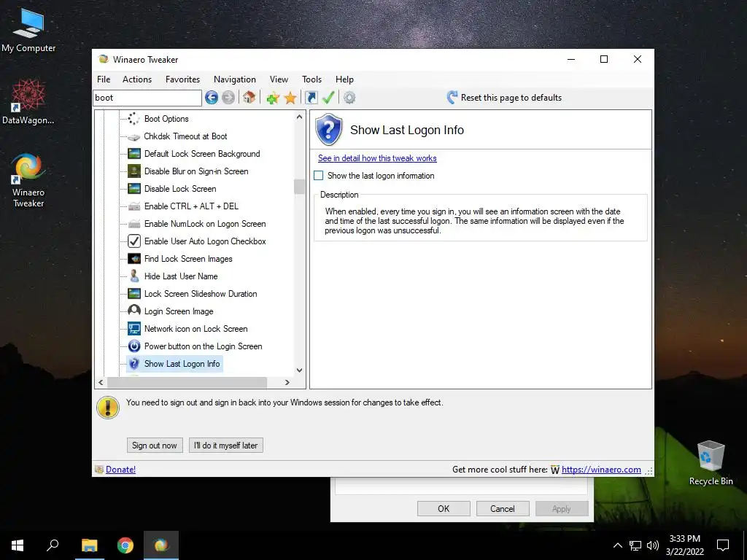Click the Chkdsk Timeout at Boot drive icon
This screenshot has height=560, width=747.
tap(134, 136)
